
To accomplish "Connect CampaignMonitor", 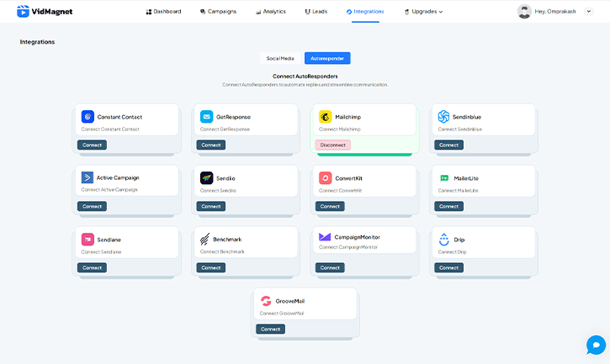I will pyautogui.click(x=330, y=267).
